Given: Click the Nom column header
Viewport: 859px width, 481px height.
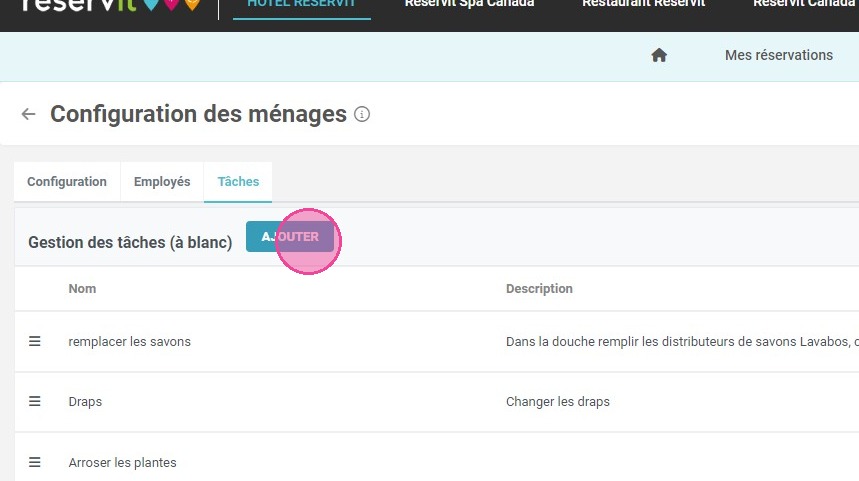Looking at the screenshot, I should click(82, 289).
